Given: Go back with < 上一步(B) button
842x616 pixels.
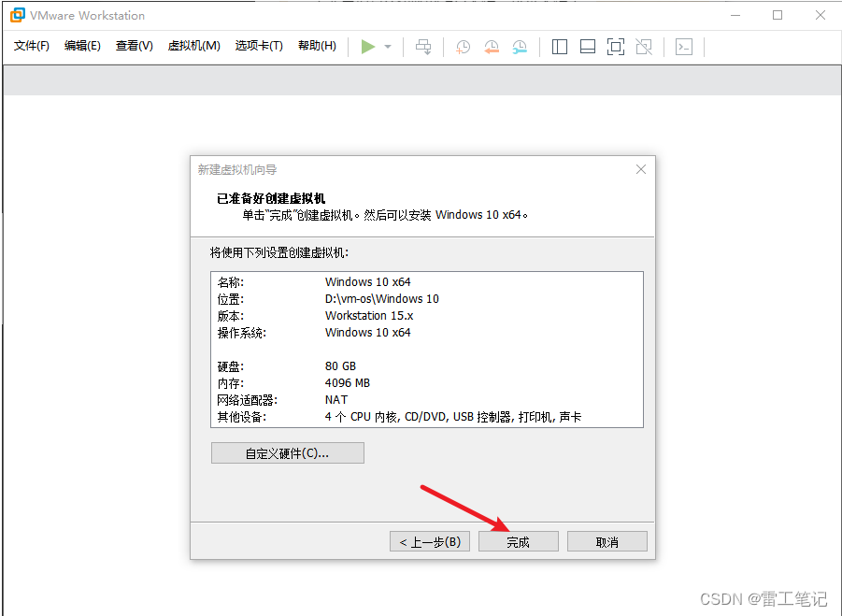Looking at the screenshot, I should 430,541.
